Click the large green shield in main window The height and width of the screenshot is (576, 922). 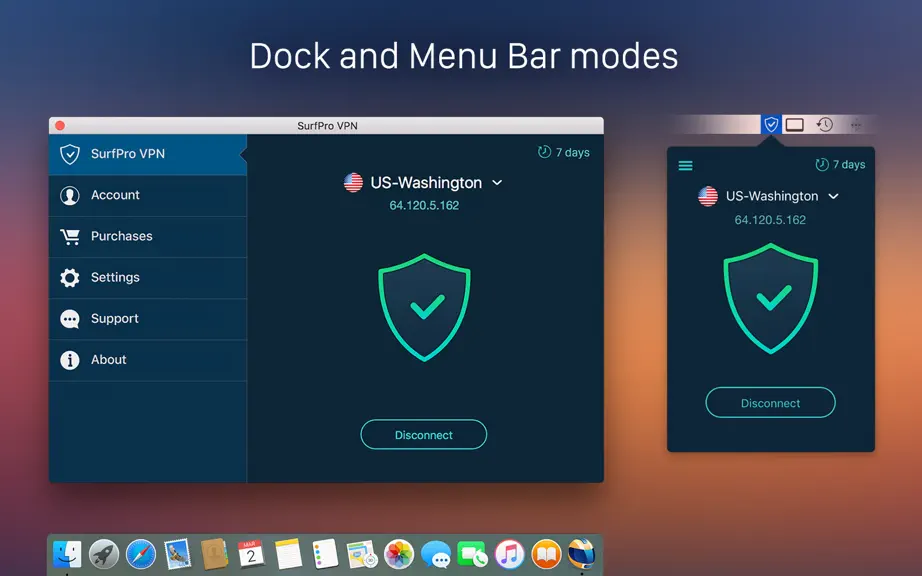click(x=425, y=307)
